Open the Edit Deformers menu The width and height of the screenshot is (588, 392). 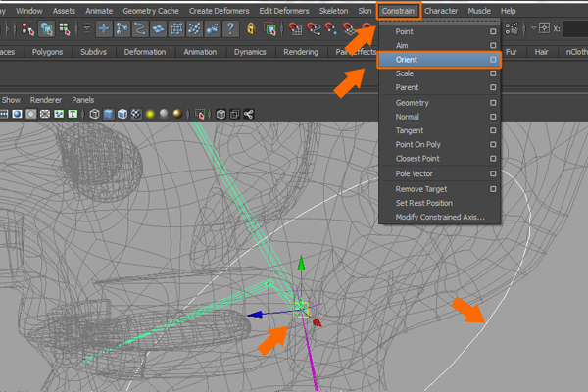284,11
